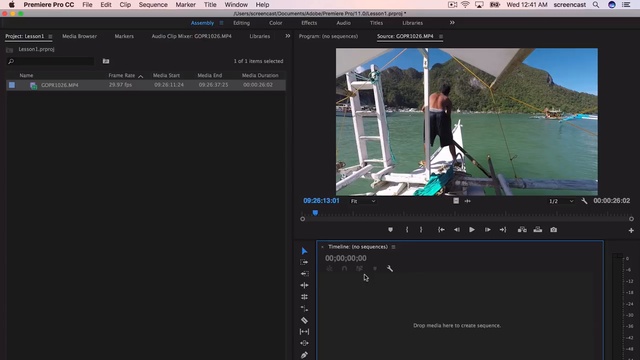Open the Clip menu
The height and width of the screenshot is (360, 640).
pos(125,5)
